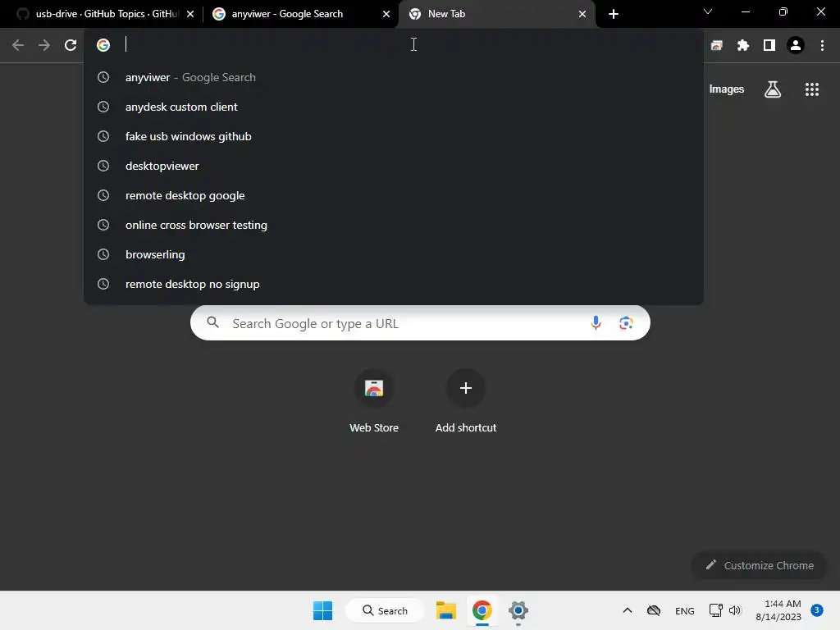The image size is (840, 630).
Task: Select the anyviwer Google Search suggestion
Action: click(x=394, y=77)
